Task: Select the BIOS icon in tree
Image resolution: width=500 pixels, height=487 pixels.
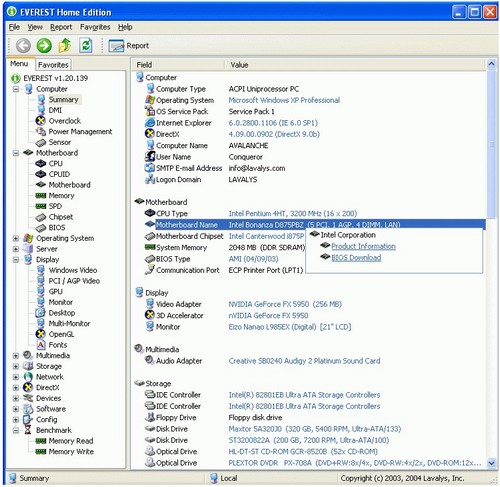Action: (41, 228)
